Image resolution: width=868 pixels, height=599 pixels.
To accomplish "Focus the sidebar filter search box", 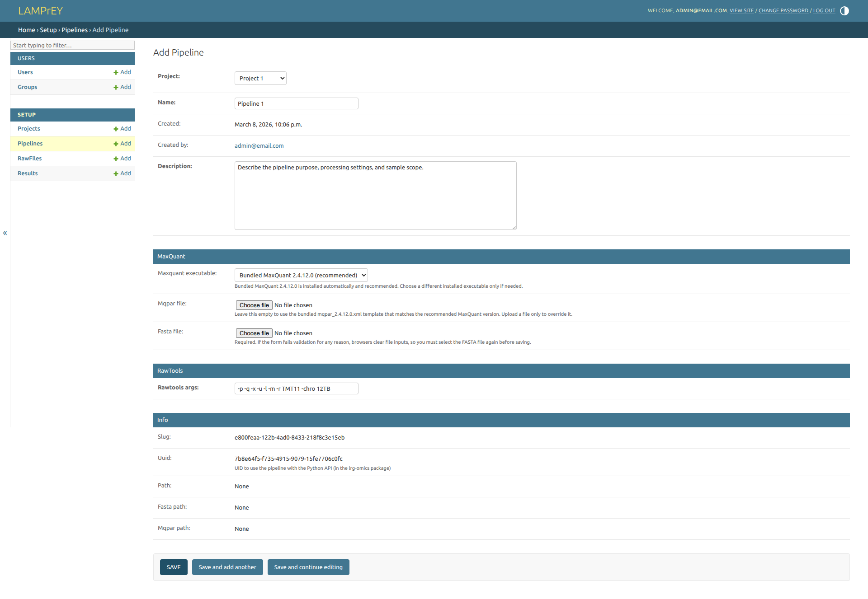I will point(72,45).
